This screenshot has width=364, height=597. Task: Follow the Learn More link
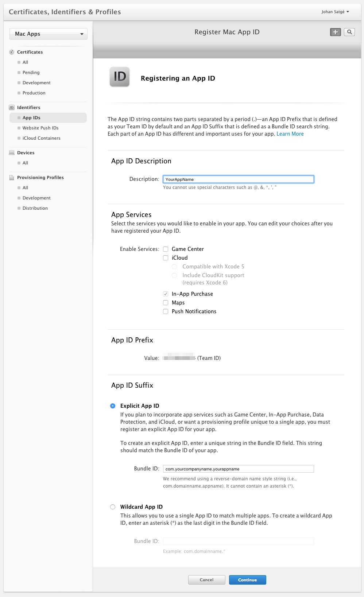pyautogui.click(x=290, y=134)
